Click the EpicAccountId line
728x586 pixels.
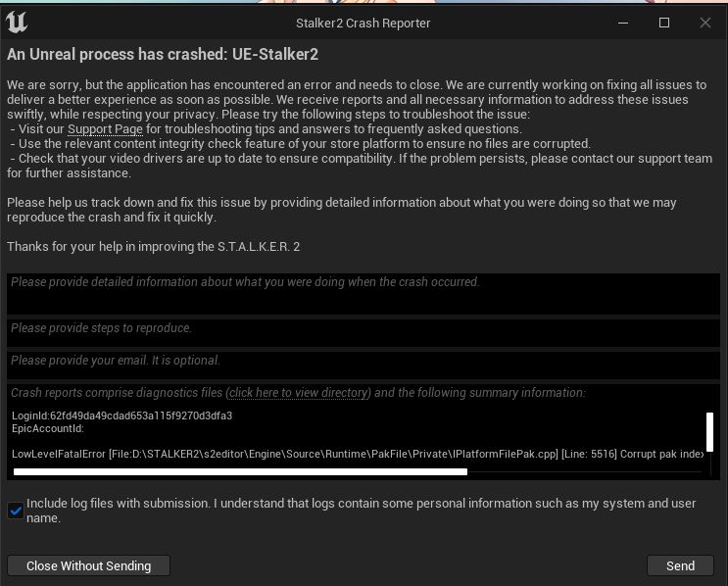[48, 428]
